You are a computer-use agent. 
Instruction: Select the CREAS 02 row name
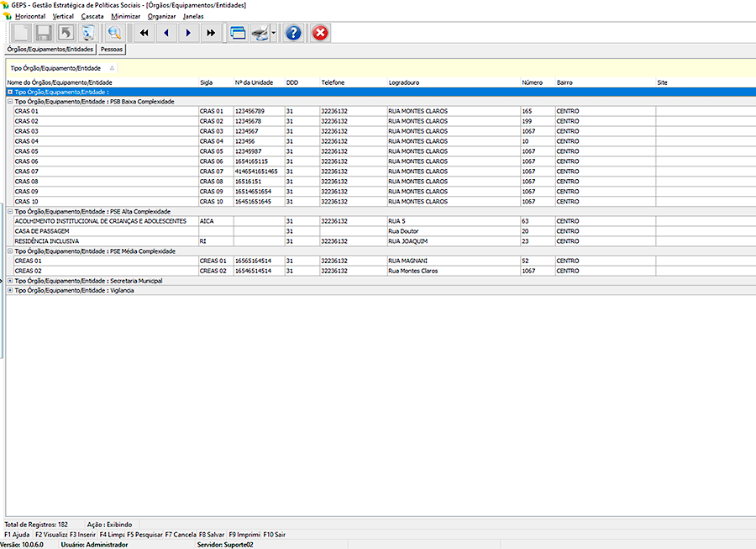(28, 271)
